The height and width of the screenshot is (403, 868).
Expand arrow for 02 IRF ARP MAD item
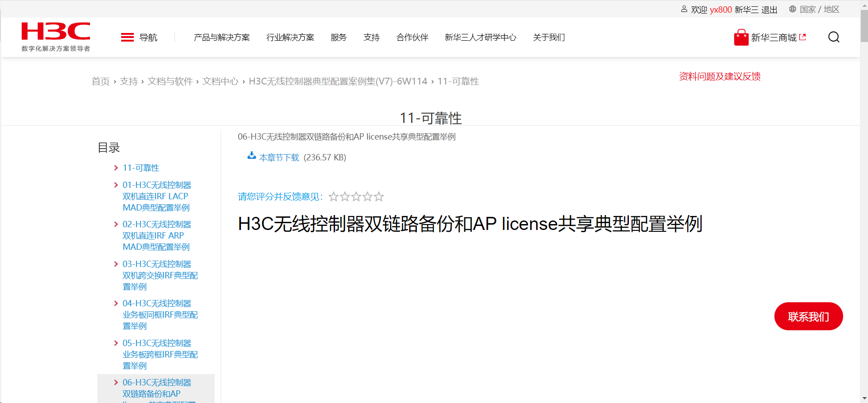(116, 225)
